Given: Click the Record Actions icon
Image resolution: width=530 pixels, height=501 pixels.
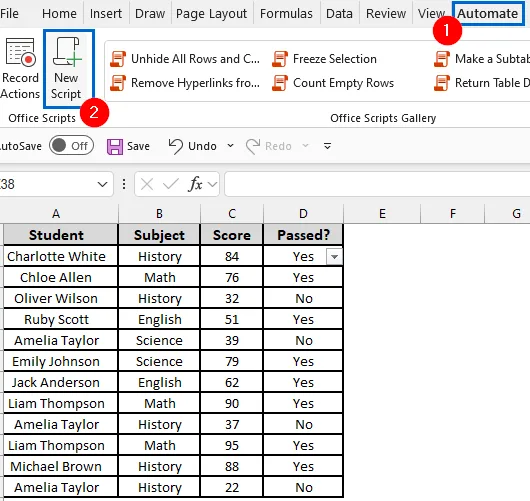Looking at the screenshot, I should click(20, 52).
